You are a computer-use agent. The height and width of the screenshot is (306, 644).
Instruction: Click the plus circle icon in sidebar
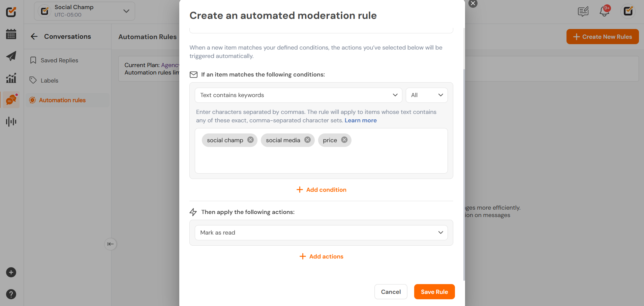tap(11, 272)
